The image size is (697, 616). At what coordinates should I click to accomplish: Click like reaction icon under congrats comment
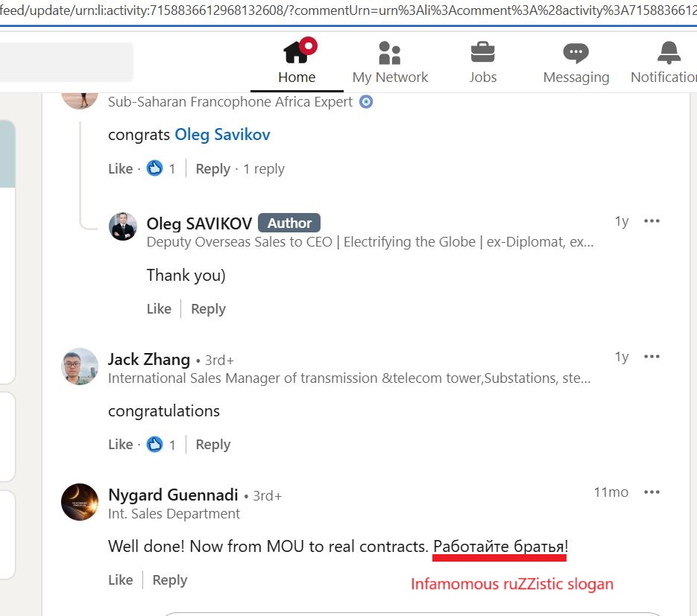tap(155, 168)
